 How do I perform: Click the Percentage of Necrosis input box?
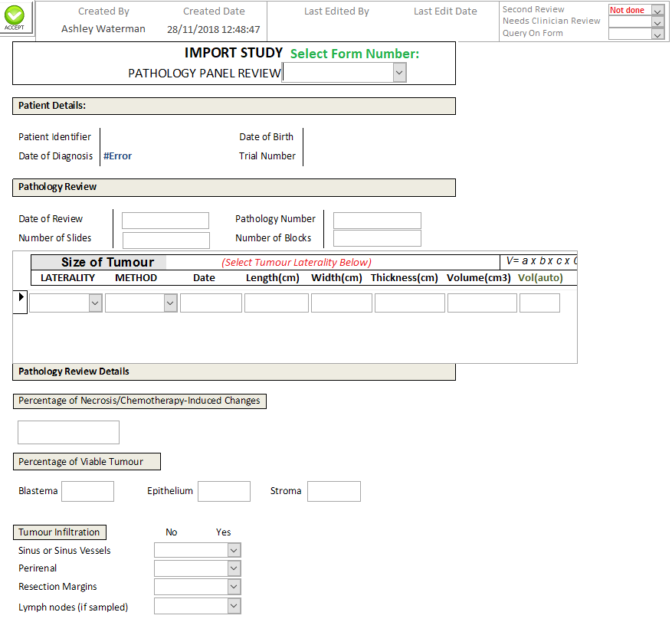click(68, 432)
